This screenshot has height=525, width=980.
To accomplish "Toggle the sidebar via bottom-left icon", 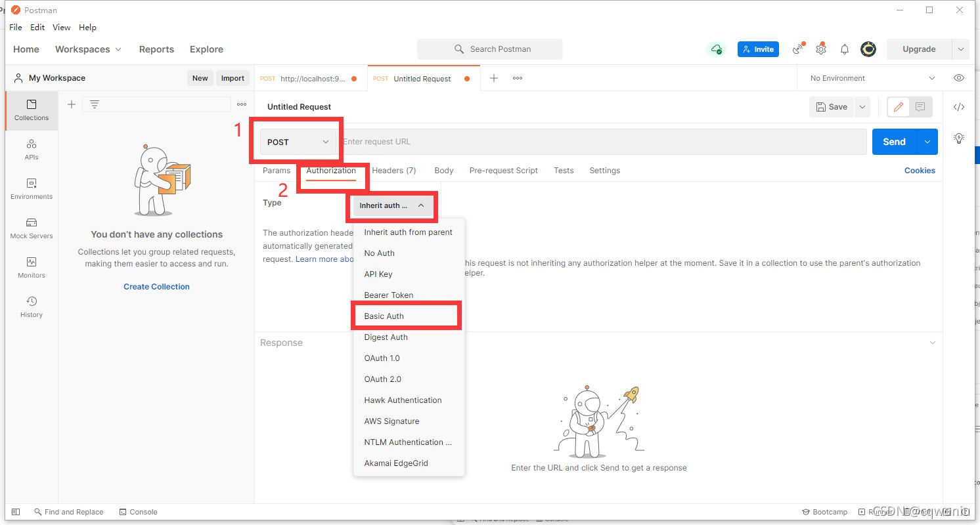I will (x=16, y=512).
